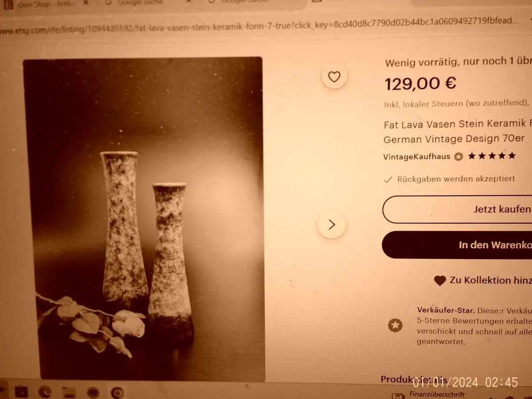The height and width of the screenshot is (399, 532).
Task: Click the heart icon beside Zu Kollektion
Action: (x=440, y=280)
